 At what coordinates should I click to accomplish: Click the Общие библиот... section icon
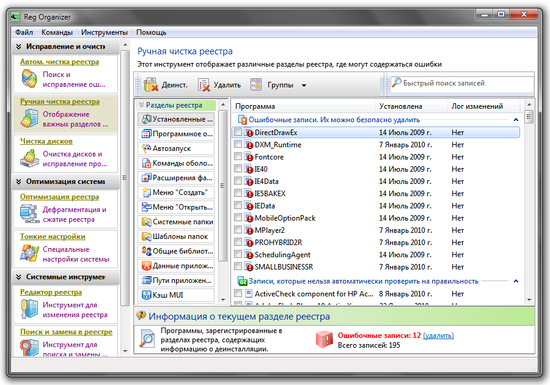coord(146,251)
